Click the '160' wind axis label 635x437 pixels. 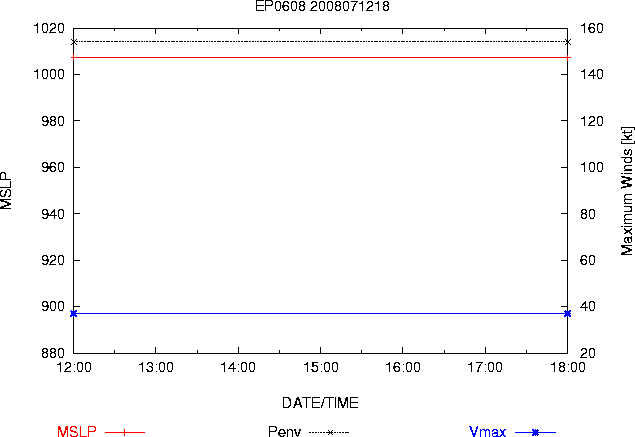[592, 28]
